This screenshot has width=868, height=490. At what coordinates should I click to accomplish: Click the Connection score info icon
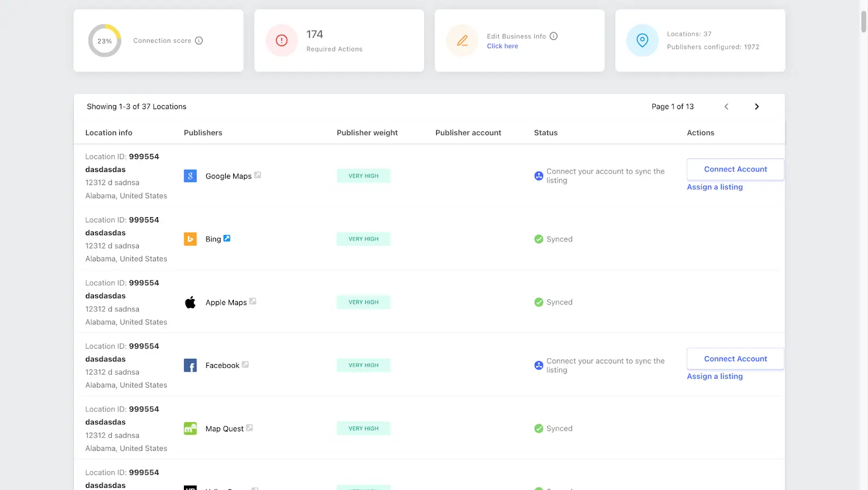pos(199,41)
